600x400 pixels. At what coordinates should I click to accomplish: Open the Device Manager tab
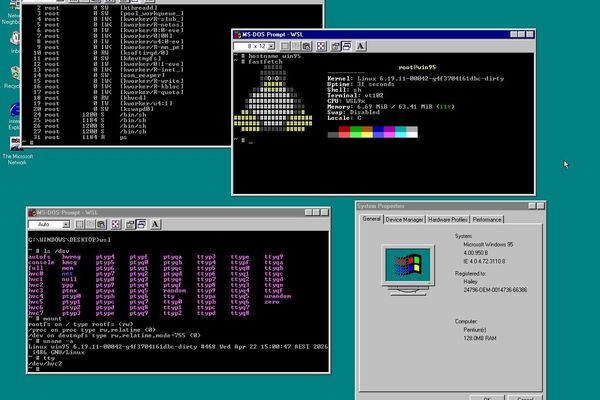click(404, 220)
